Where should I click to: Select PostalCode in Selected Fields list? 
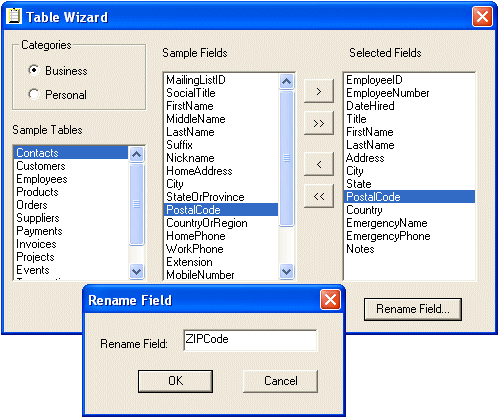pyautogui.click(x=410, y=197)
